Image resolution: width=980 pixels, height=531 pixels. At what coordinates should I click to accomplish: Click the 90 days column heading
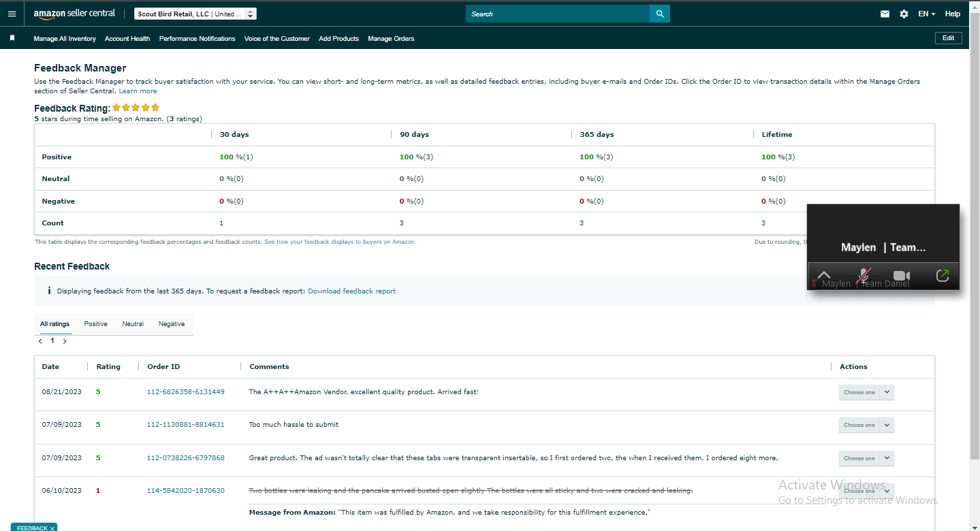(x=415, y=135)
